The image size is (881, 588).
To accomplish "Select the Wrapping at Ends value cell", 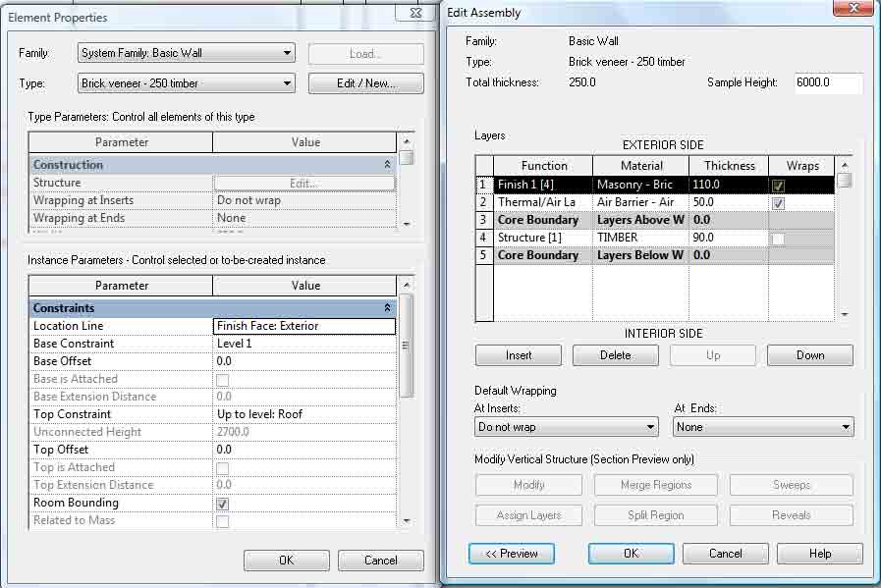I will pyautogui.click(x=303, y=218).
